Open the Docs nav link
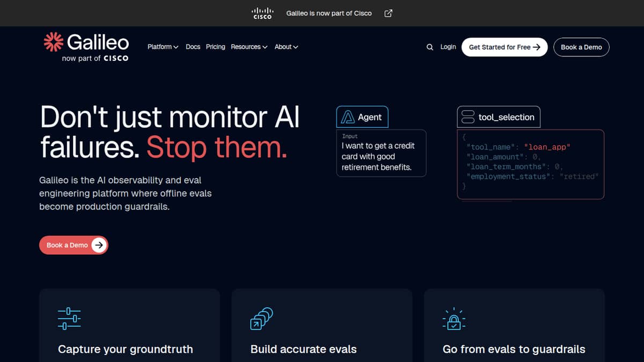 pyautogui.click(x=193, y=47)
